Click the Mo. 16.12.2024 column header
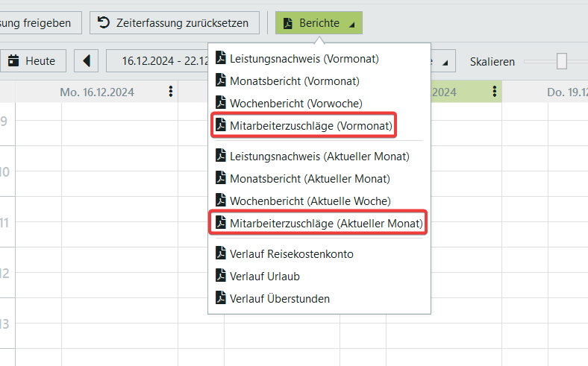The height and width of the screenshot is (366, 588). tap(97, 92)
